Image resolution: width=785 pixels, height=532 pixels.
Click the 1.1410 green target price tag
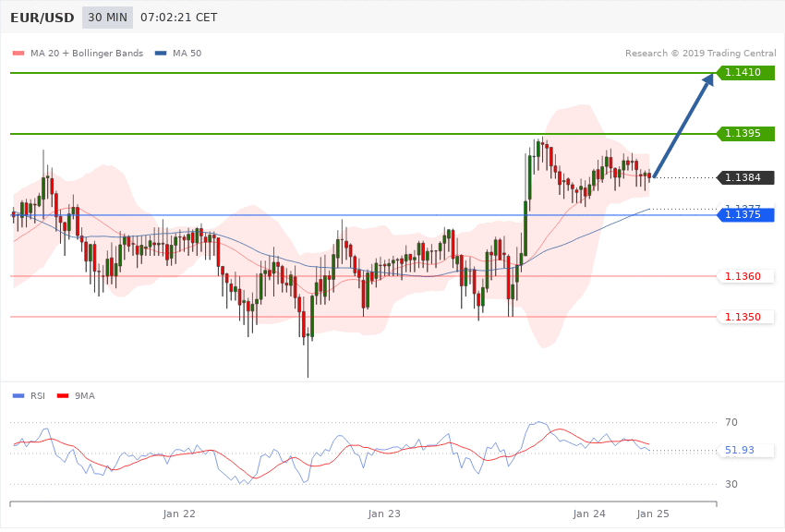(745, 73)
